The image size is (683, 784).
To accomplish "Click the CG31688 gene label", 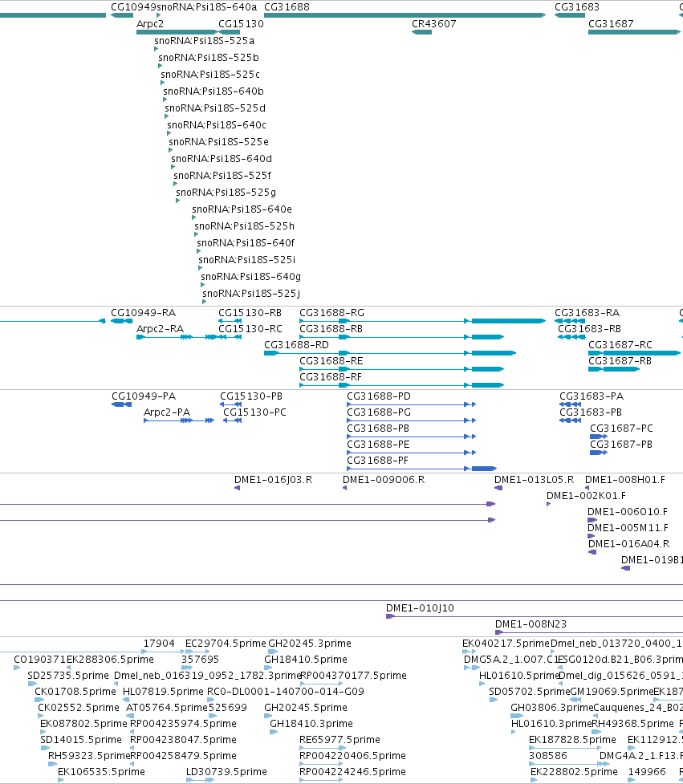I will point(287,7).
